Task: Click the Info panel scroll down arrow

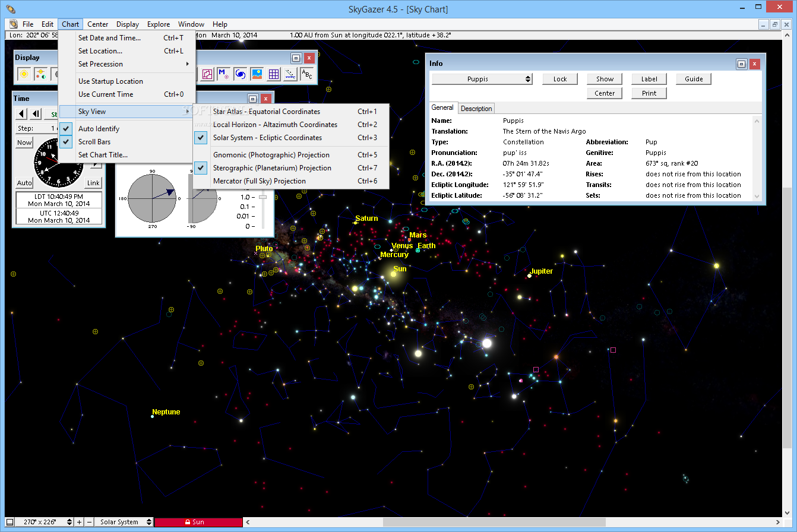Action: pyautogui.click(x=757, y=196)
